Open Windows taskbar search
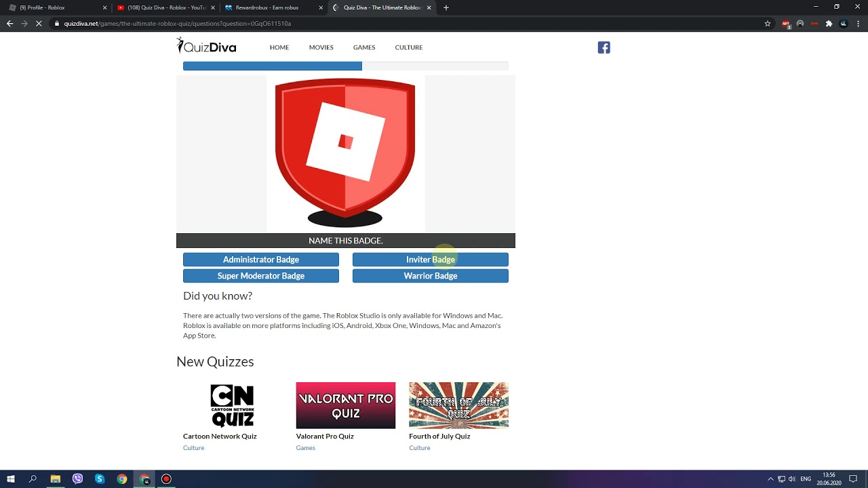Image resolution: width=868 pixels, height=488 pixels. (x=33, y=479)
